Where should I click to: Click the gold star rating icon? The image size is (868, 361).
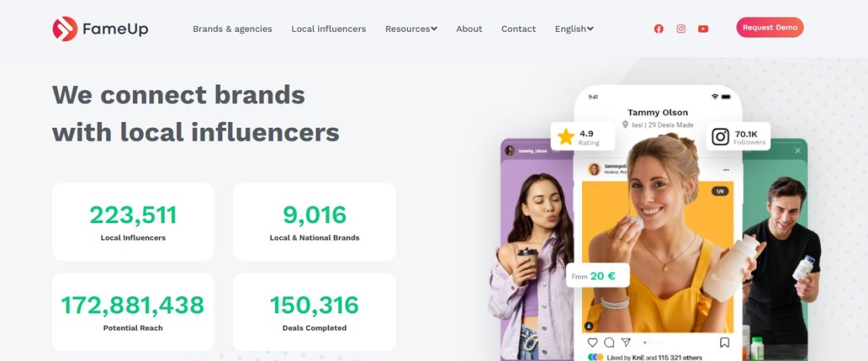click(x=566, y=136)
